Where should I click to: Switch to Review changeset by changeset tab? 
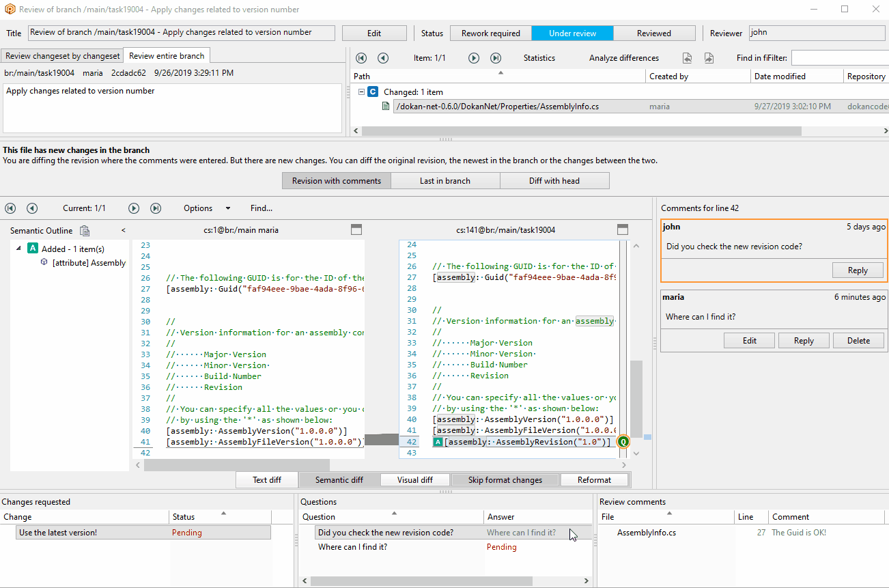62,55
